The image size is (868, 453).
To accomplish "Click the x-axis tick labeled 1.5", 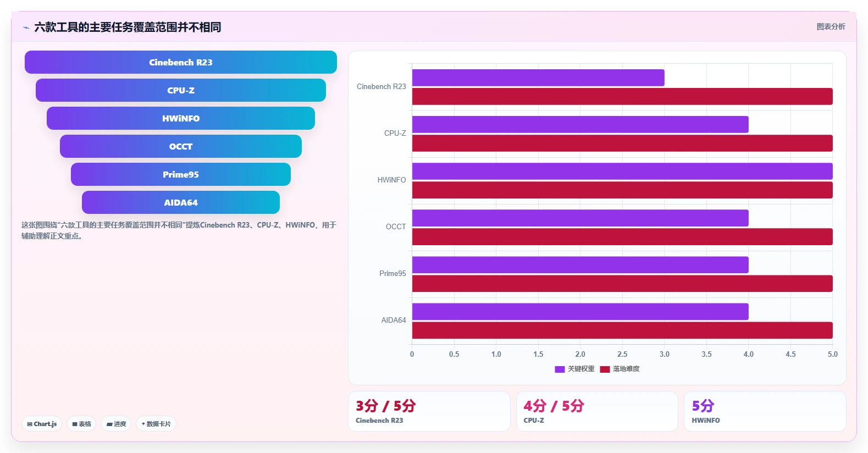I will coord(538,354).
